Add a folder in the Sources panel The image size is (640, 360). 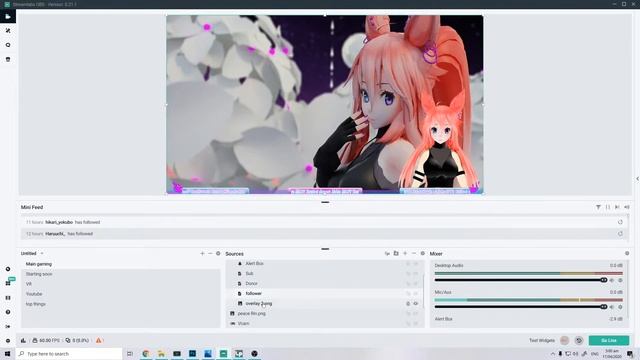396,253
